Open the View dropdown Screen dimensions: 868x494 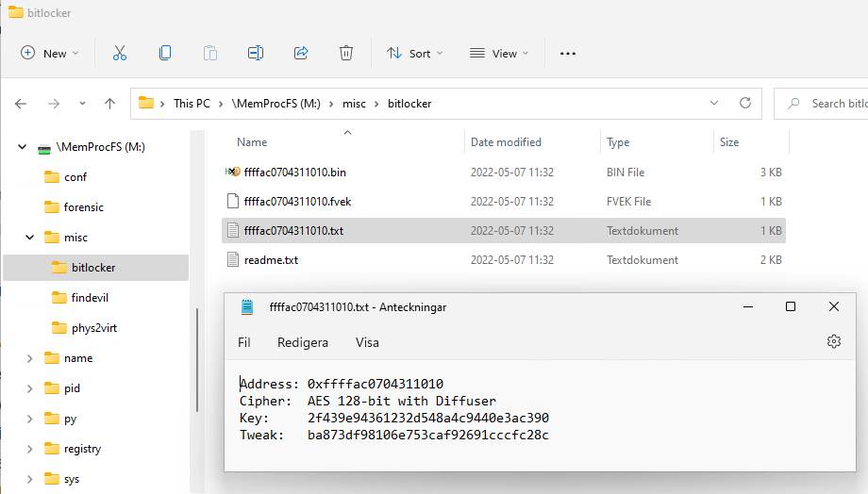(x=499, y=53)
